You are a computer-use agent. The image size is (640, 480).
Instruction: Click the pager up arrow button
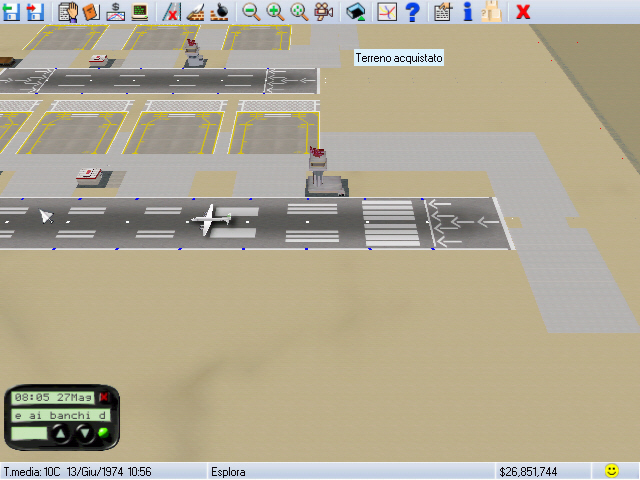pos(60,433)
